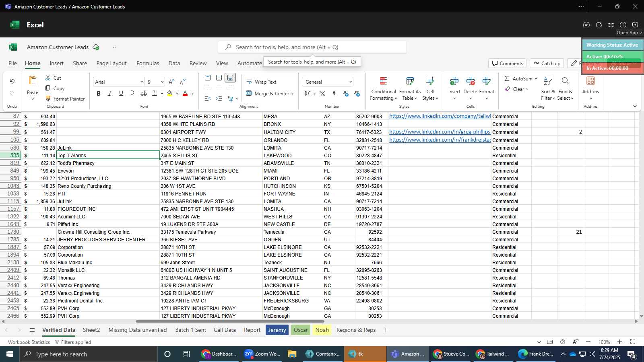644x362 pixels.
Task: Open fill color picker arrow
Action: [x=177, y=94]
